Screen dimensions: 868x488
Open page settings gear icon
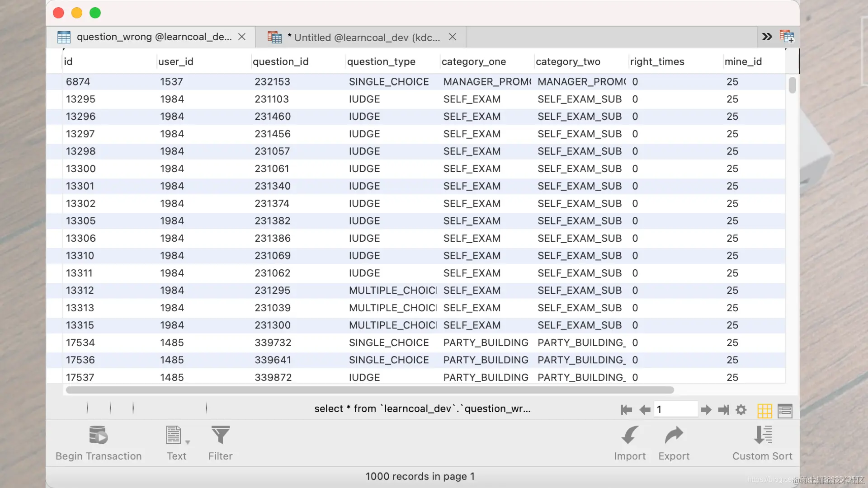(x=741, y=410)
